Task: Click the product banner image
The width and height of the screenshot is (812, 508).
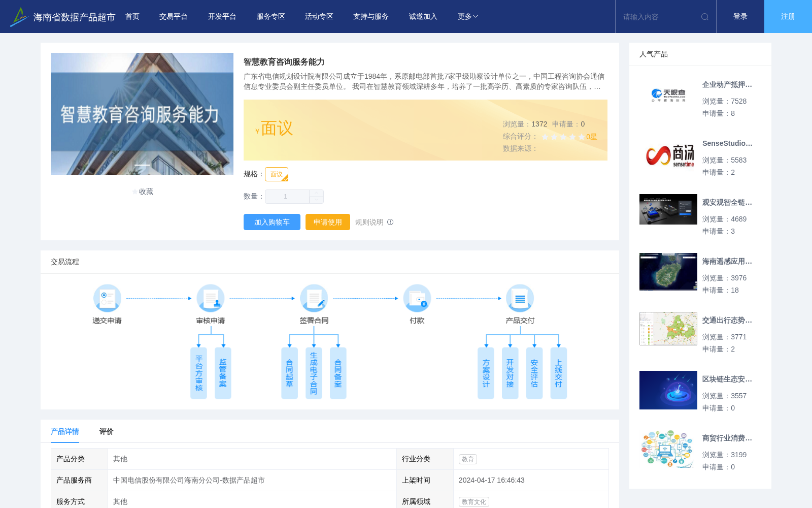Action: point(142,114)
